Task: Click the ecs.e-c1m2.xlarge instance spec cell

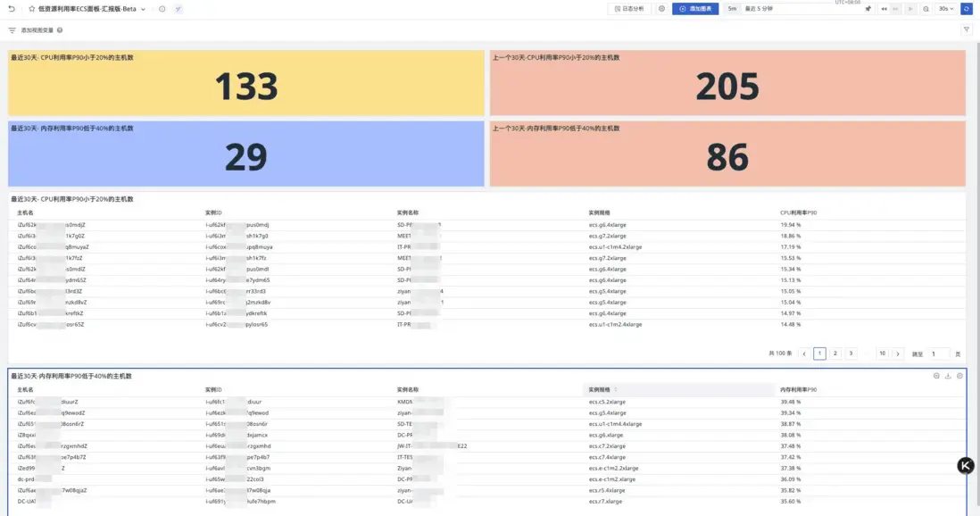Action: (612, 479)
